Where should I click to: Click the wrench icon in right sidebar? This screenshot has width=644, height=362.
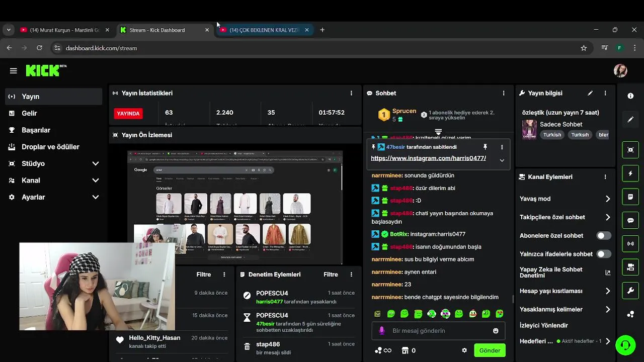click(630, 291)
